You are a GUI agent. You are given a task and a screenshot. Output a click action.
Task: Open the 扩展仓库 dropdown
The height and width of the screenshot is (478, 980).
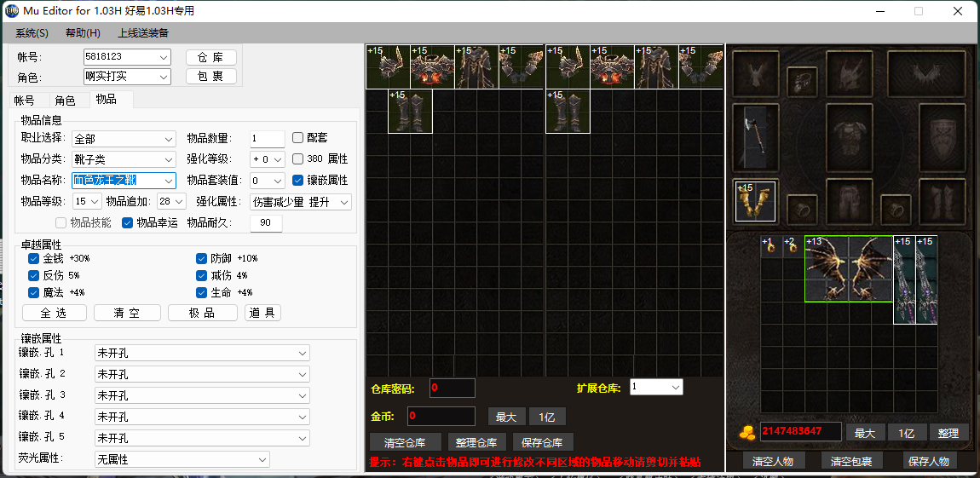[656, 388]
